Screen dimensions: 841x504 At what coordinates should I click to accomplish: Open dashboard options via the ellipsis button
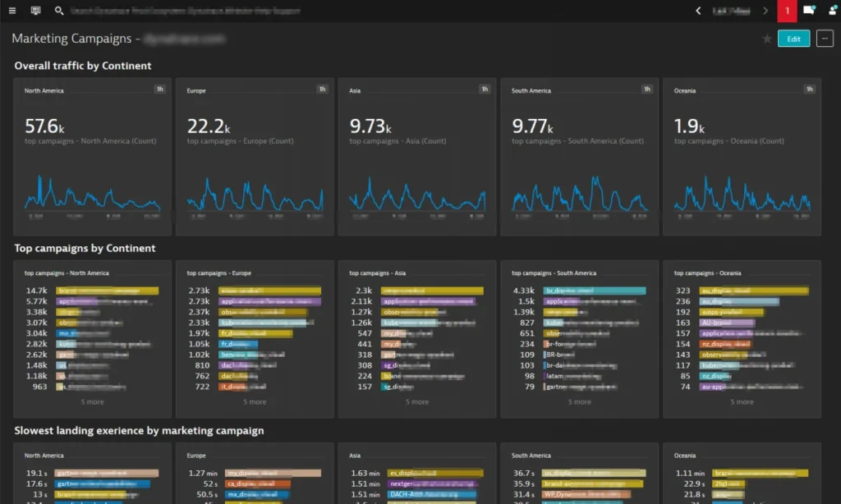click(825, 38)
